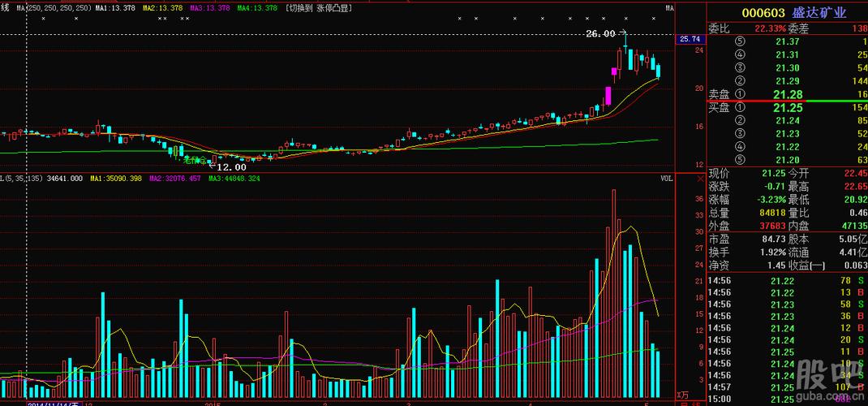Click the volume MA3:44848.324 legend
The height and width of the screenshot is (406, 868).
coord(234,179)
